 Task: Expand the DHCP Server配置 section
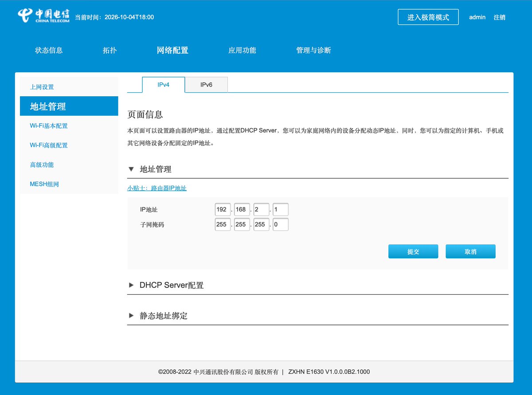(171, 285)
